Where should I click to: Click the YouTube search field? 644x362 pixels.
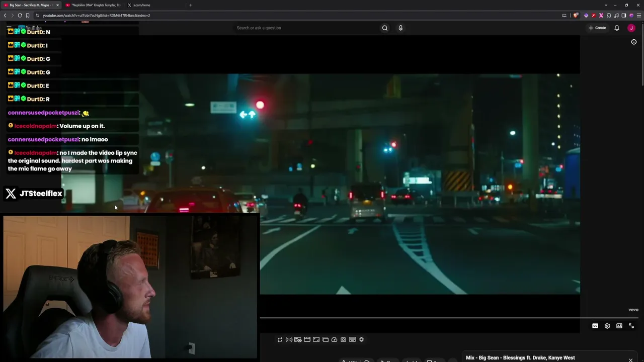click(305, 28)
